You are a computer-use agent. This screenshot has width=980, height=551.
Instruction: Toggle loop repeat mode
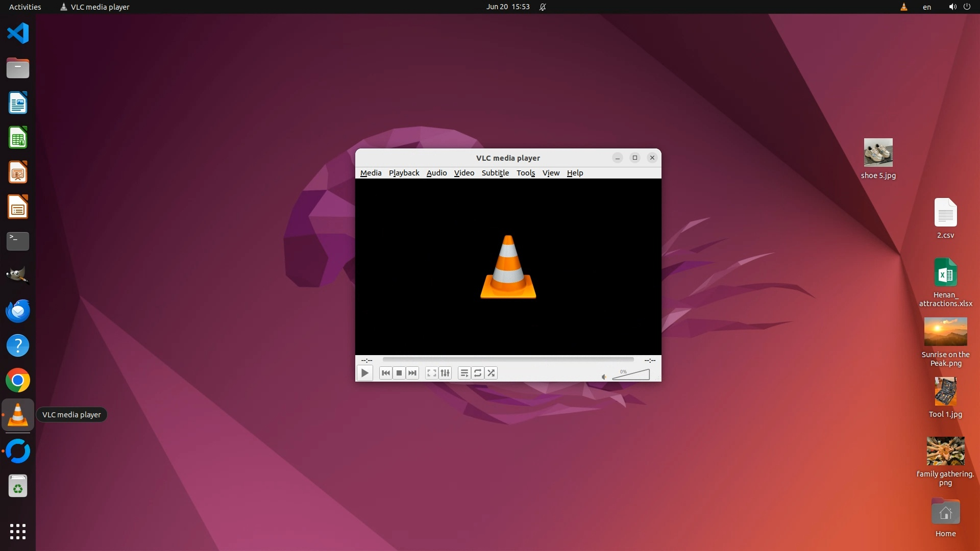point(478,373)
